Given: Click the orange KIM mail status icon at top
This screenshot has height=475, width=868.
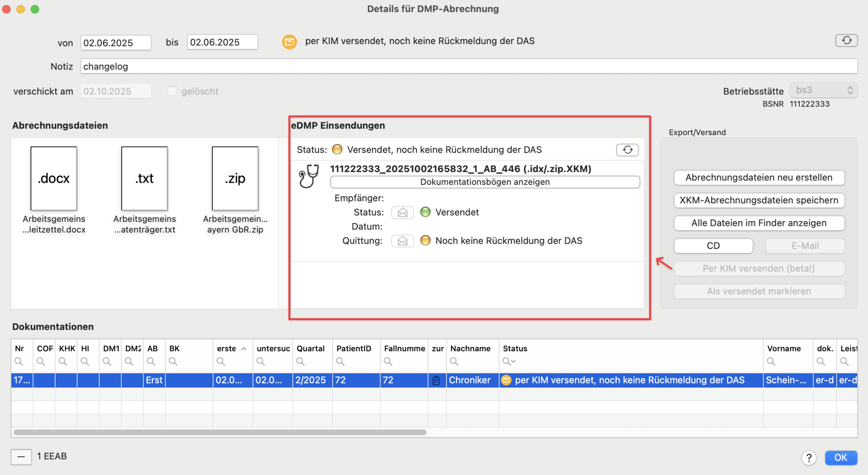Looking at the screenshot, I should [x=289, y=42].
